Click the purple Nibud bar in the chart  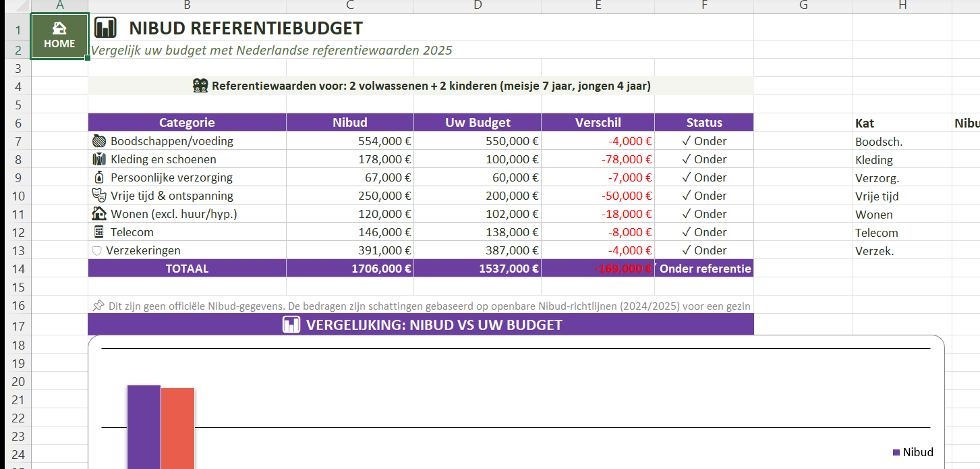pos(144,426)
